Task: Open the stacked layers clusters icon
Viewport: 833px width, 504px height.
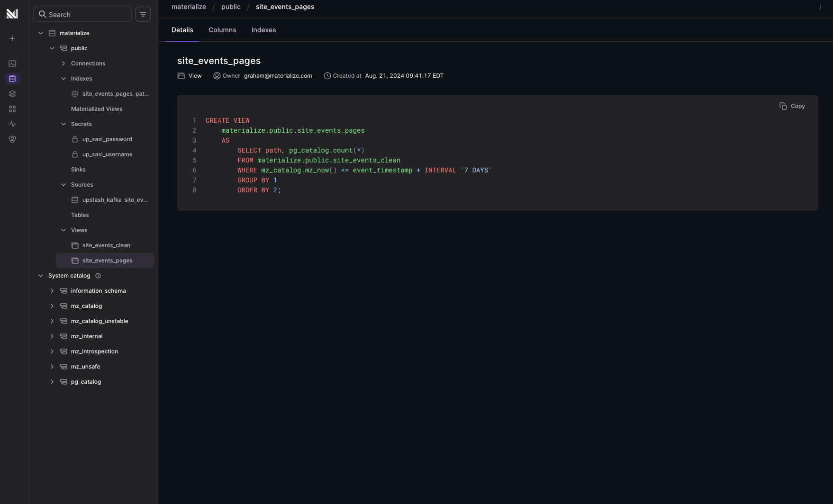Action: pos(12,94)
